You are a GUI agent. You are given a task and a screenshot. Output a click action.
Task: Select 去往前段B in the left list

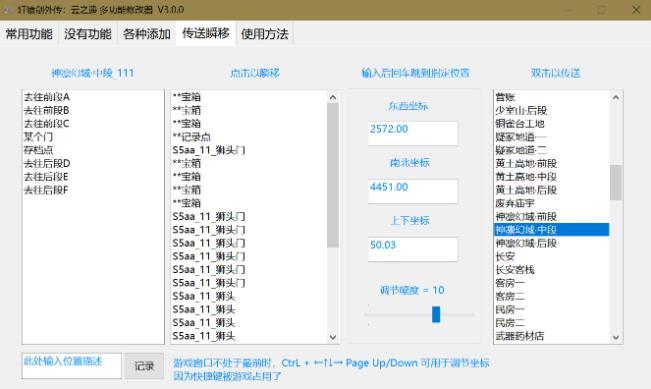click(x=93, y=110)
